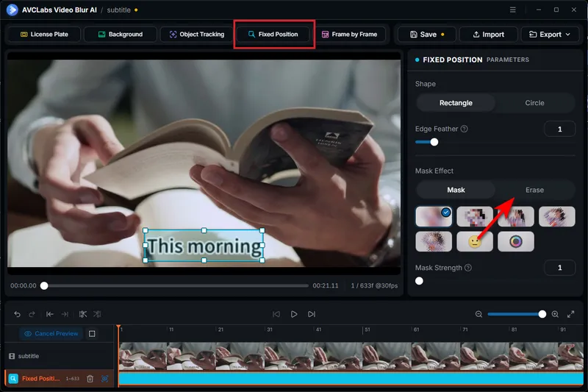
Task: Click the cyan Fixed Position timeline bar
Action: click(x=351, y=379)
